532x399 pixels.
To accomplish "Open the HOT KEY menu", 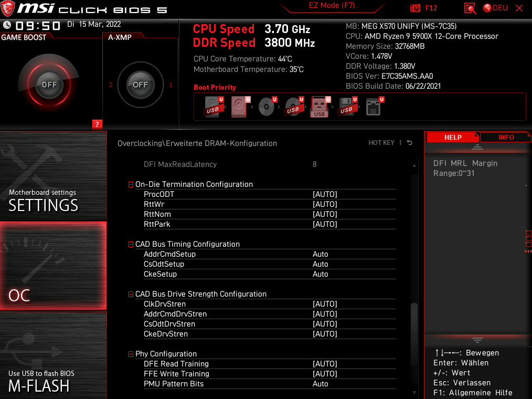I will (x=381, y=143).
